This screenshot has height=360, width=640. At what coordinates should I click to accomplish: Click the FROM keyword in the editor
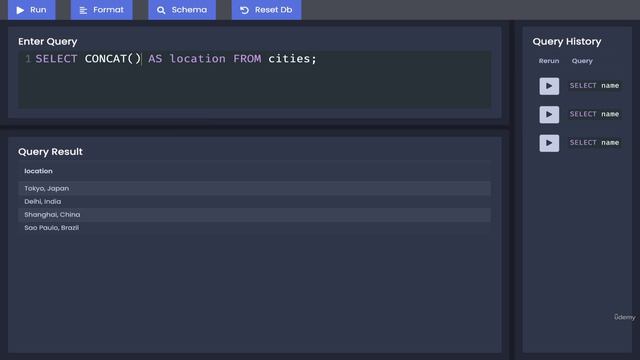pyautogui.click(x=247, y=59)
